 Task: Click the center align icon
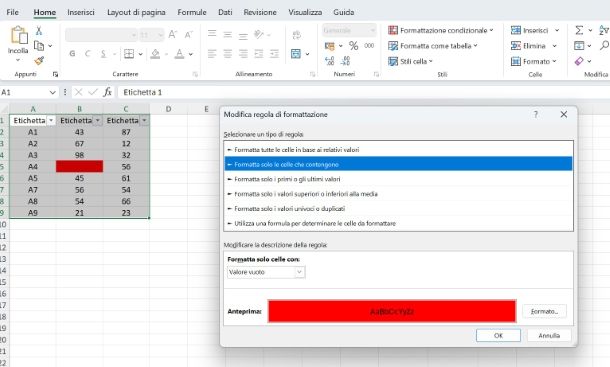pos(228,54)
